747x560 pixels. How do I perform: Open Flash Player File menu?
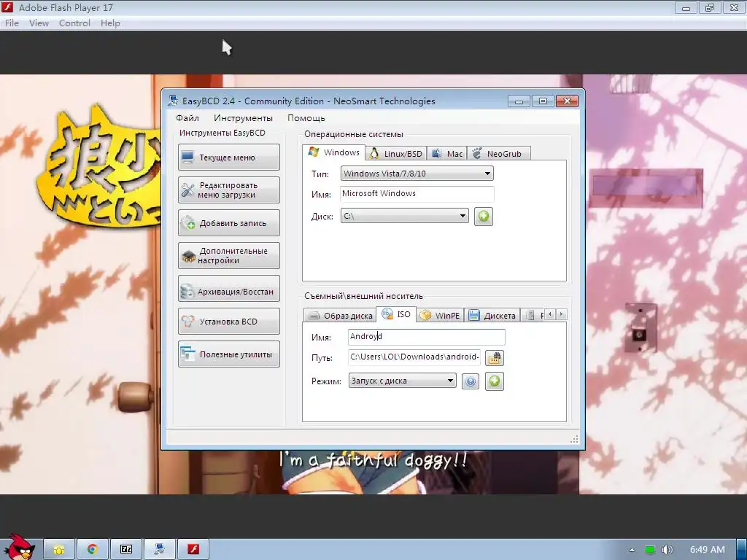tap(12, 23)
